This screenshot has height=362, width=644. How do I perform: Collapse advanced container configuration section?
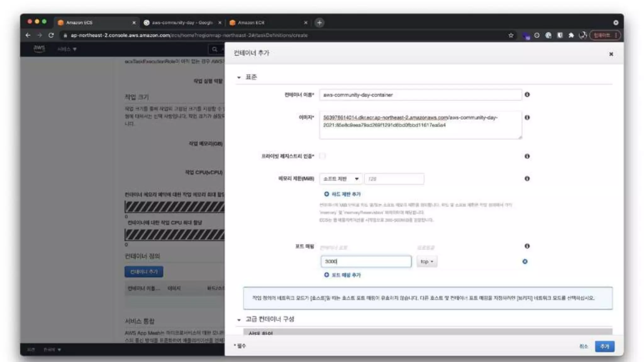click(239, 320)
